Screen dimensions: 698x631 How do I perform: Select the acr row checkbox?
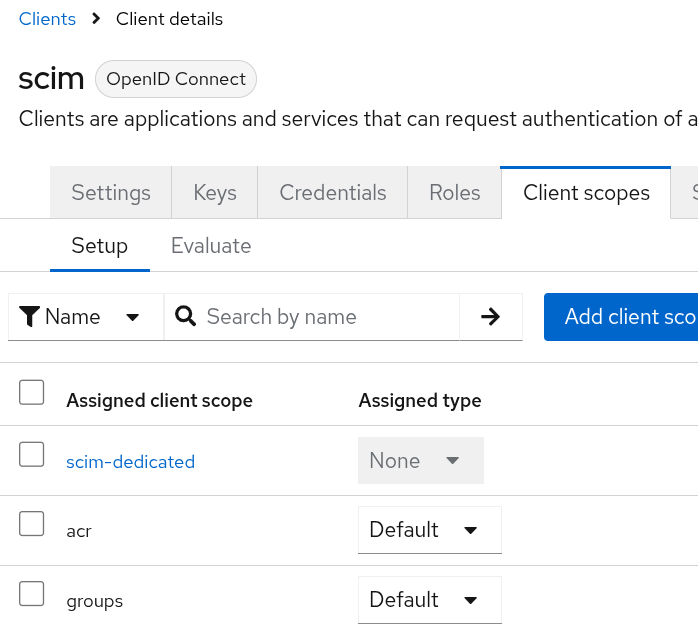pos(32,524)
